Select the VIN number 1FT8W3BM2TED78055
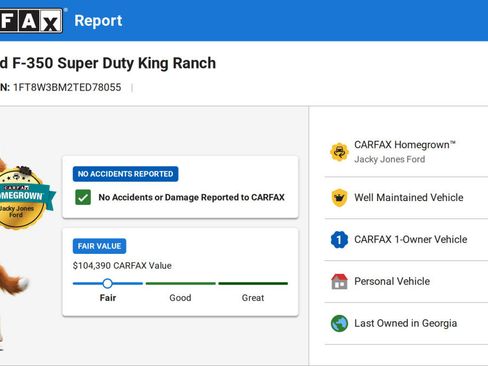 [67, 87]
